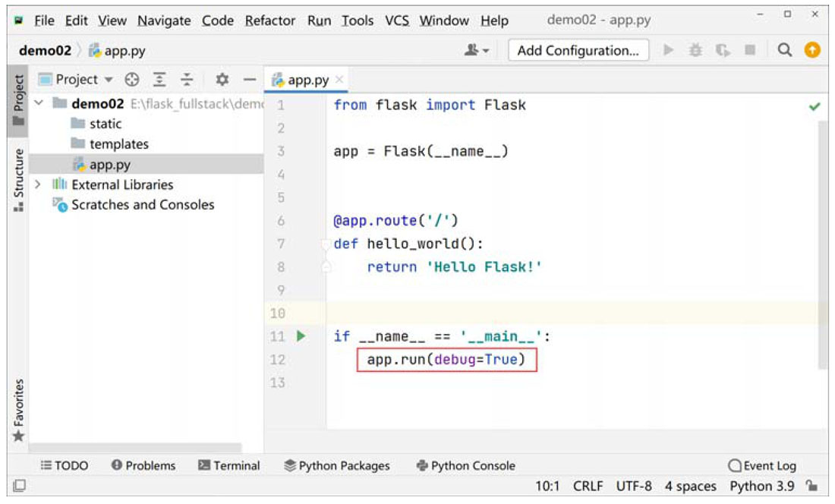The image size is (835, 504).
Task: Toggle the read-only lock icon in status bar
Action: pyautogui.click(x=812, y=486)
